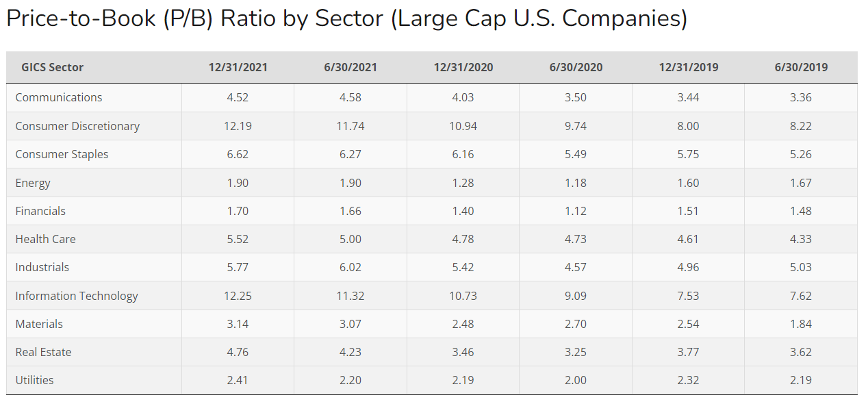
Task: Click the Energy sector name
Action: click(33, 183)
